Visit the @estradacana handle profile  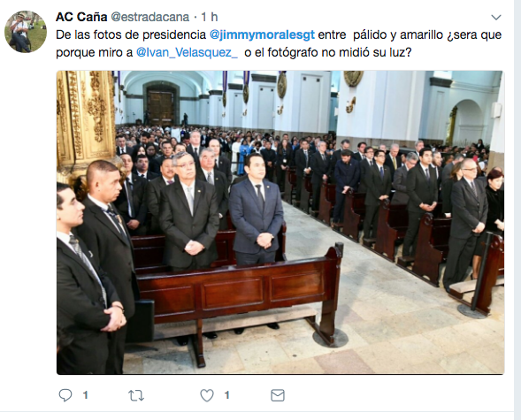pos(149,17)
